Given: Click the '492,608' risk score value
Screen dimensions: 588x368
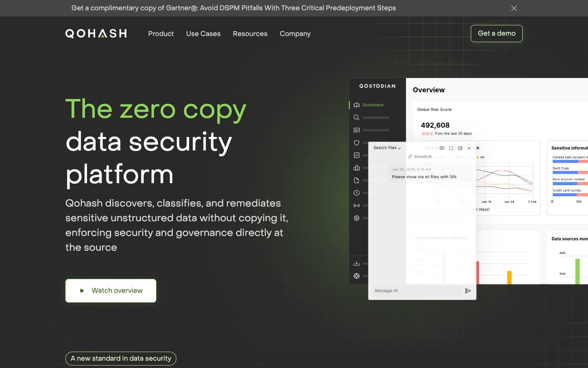Looking at the screenshot, I should coord(435,125).
